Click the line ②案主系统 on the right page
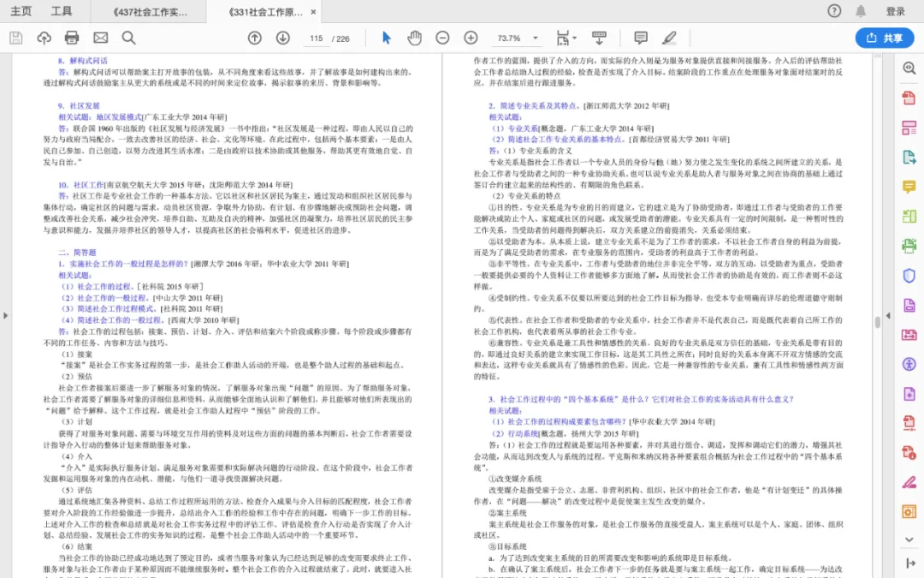The image size is (924, 578). click(x=507, y=513)
